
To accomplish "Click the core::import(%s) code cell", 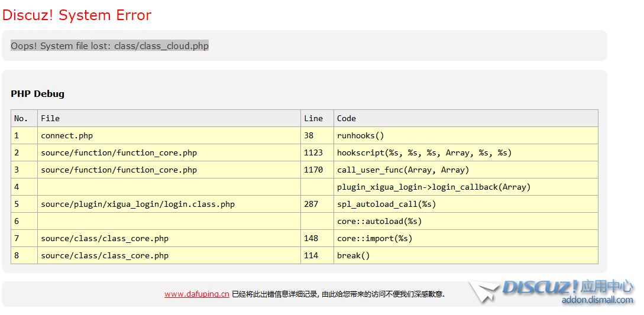I will coord(374,238).
